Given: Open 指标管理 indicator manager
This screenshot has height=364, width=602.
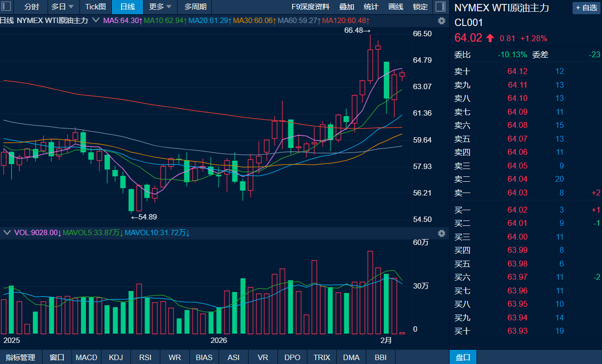Looking at the screenshot, I should (21, 357).
